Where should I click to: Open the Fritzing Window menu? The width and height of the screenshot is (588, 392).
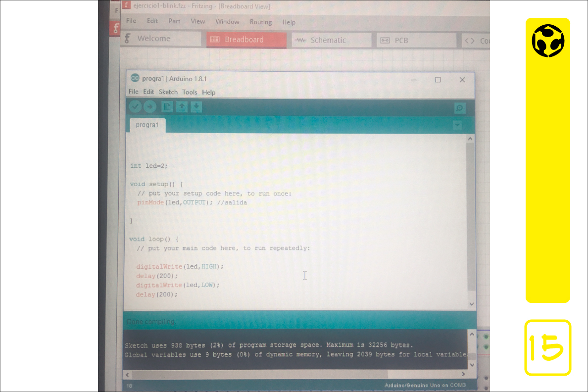tap(227, 22)
